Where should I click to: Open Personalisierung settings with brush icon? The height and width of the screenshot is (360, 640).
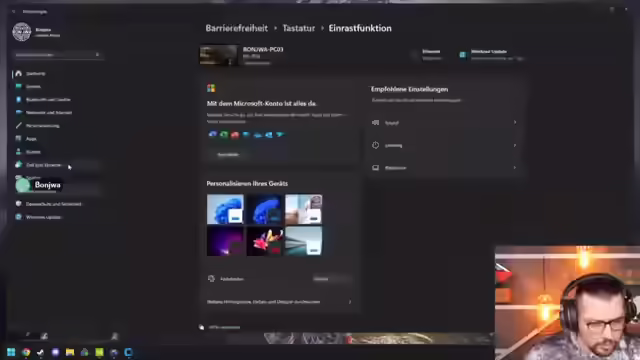tap(38, 126)
